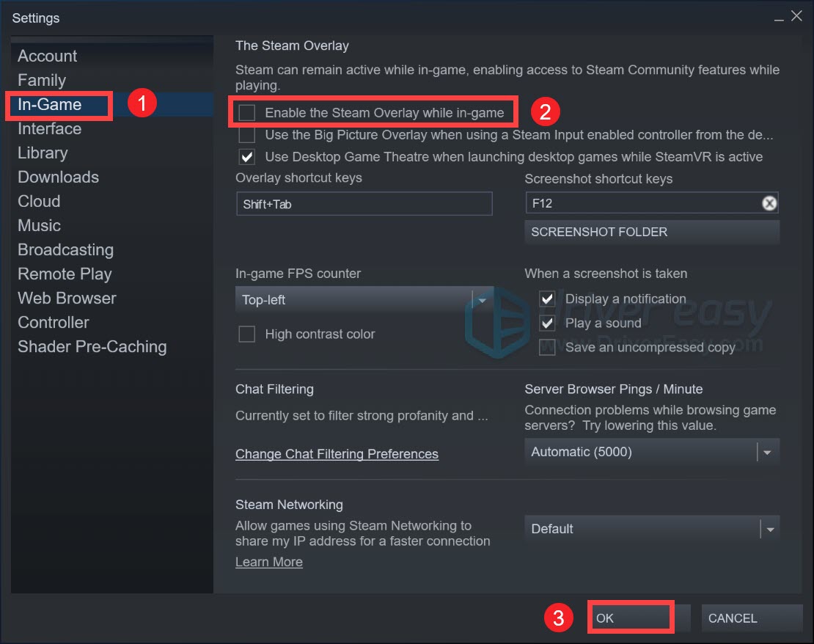
Task: Open Change Chat Filtering Preferences link
Action: pyautogui.click(x=337, y=455)
